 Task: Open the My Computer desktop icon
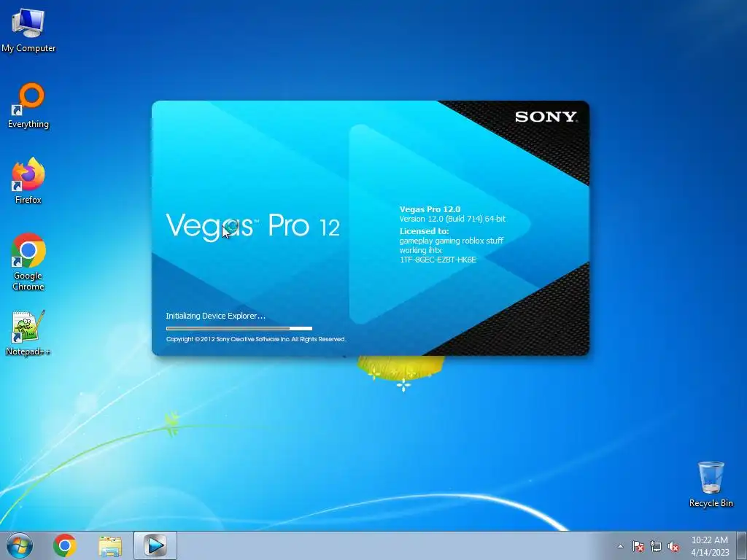click(x=28, y=29)
